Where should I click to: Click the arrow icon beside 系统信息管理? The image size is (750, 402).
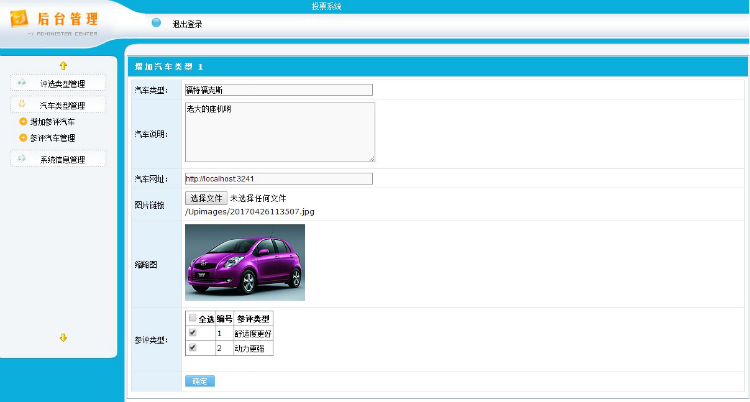(22, 158)
